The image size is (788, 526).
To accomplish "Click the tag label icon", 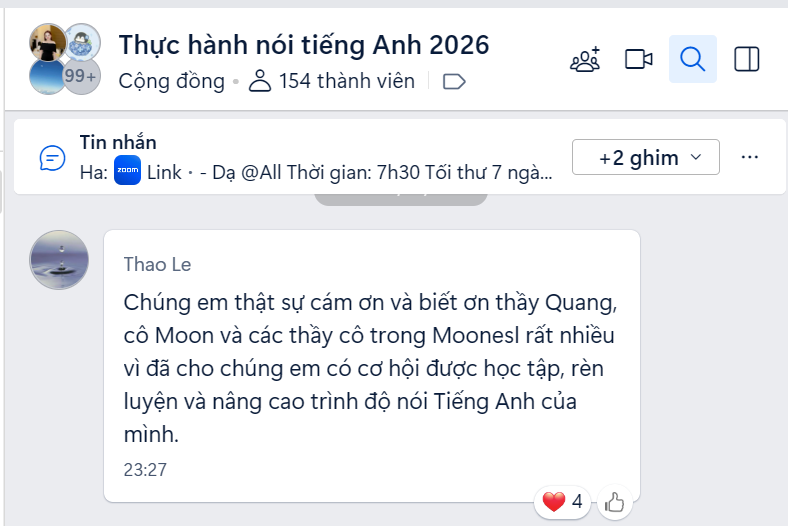I will (x=454, y=81).
